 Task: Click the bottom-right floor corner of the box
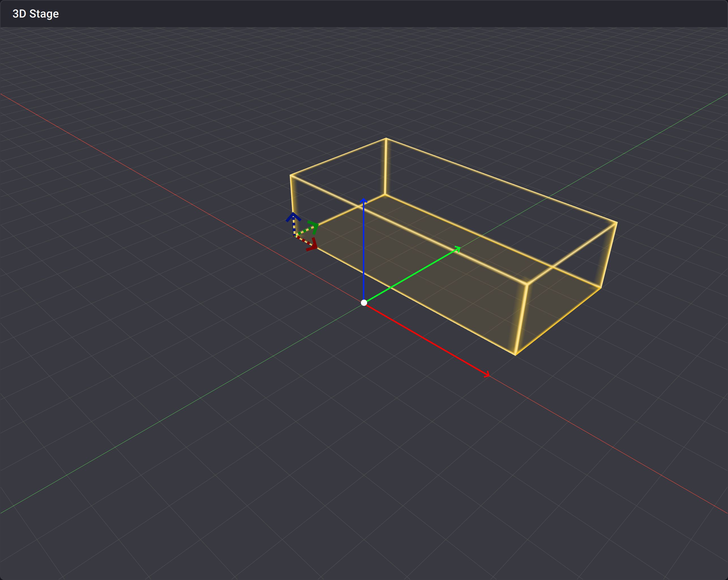(601, 288)
